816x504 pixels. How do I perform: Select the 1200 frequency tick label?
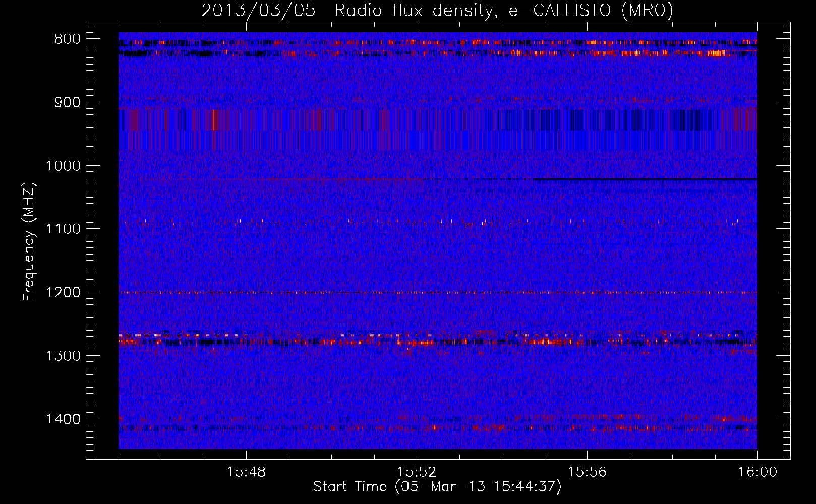63,292
